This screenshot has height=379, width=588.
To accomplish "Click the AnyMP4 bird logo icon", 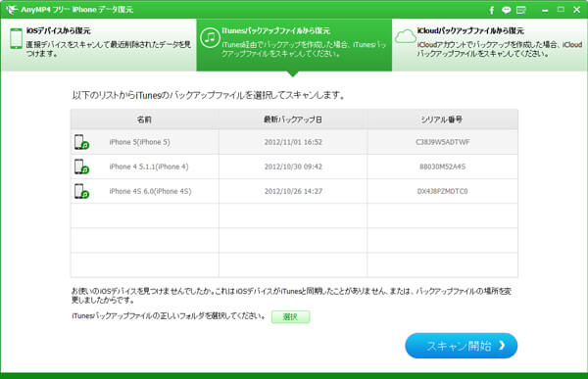I will click(12, 10).
